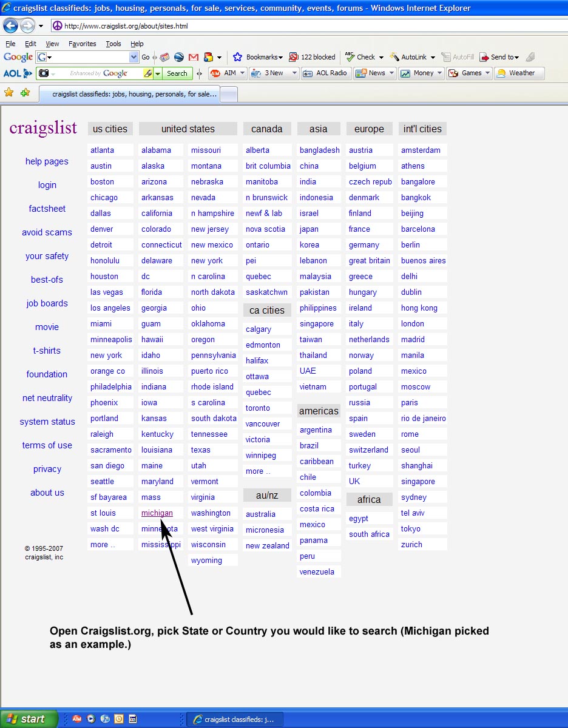This screenshot has width=568, height=728.
Task: Click the toronto link under ca cities
Action: pyautogui.click(x=258, y=408)
